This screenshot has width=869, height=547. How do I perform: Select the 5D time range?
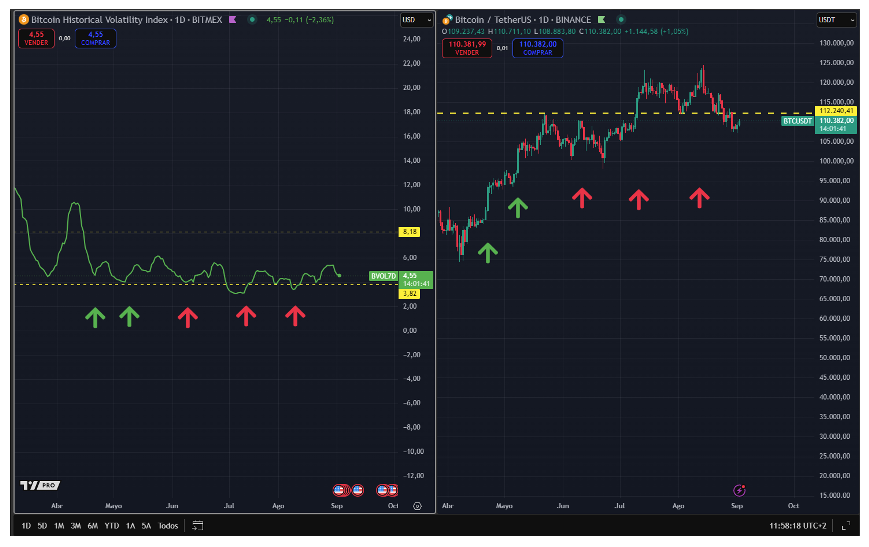point(42,526)
